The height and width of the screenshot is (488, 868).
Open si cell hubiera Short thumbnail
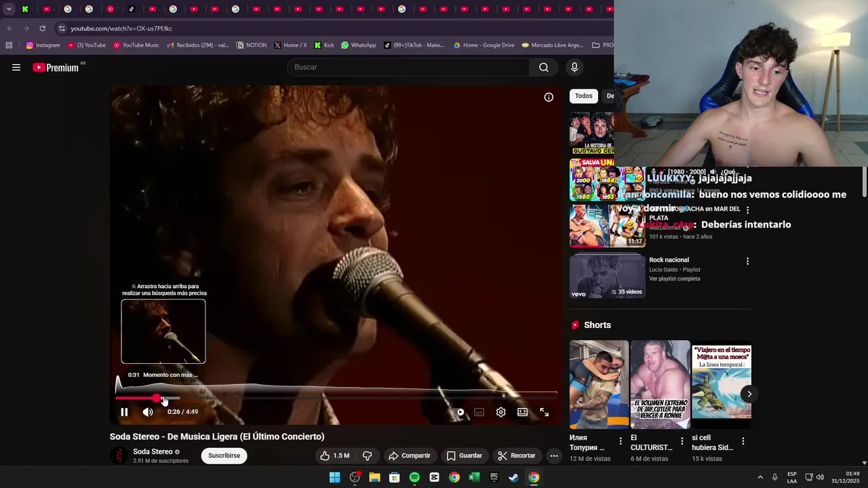pos(722,384)
